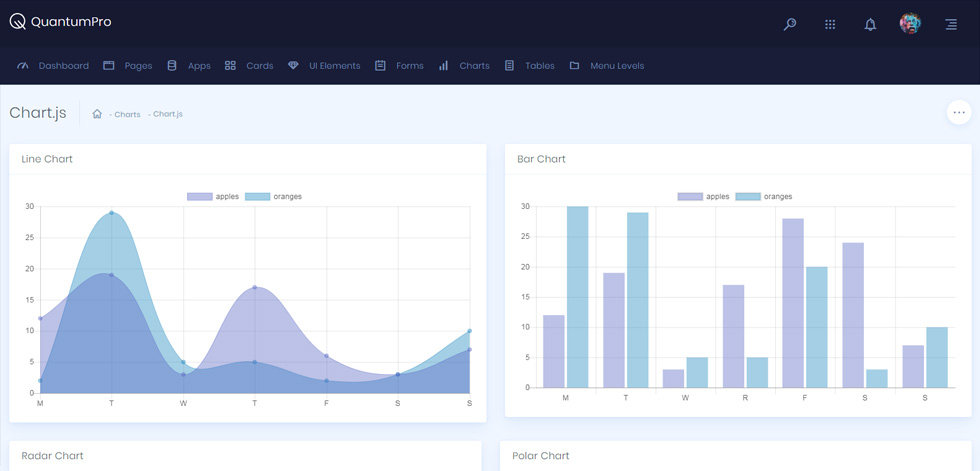The image size is (980, 471).
Task: Open the Apps menu
Action: coord(199,66)
